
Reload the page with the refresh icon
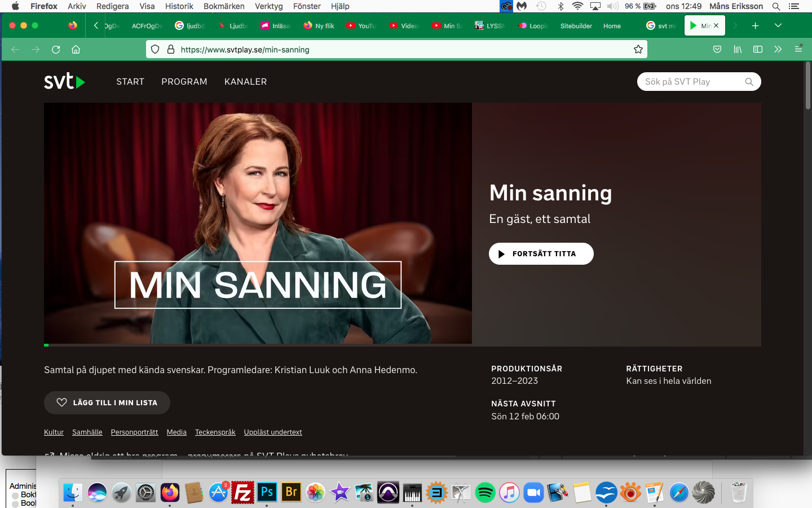55,49
